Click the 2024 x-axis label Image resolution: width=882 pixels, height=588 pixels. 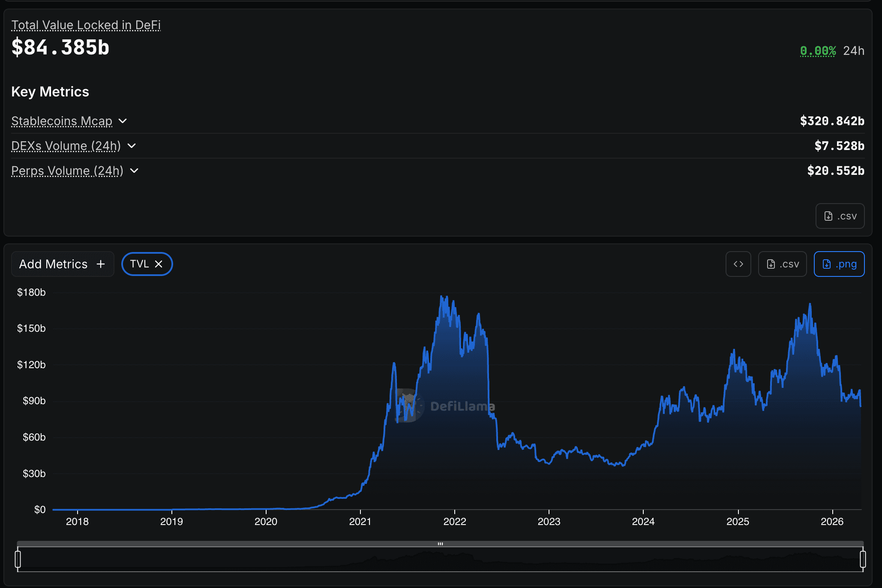[643, 522]
